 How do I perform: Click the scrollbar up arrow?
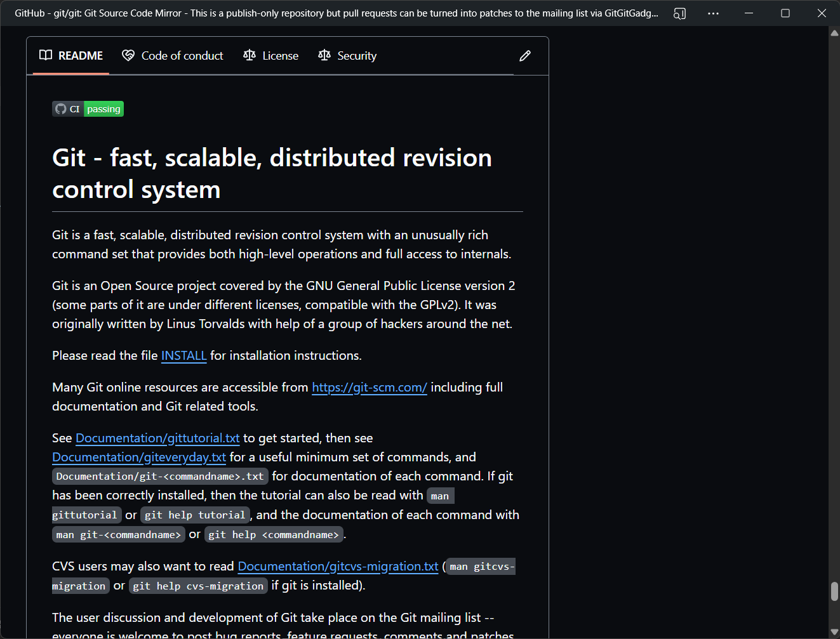(x=834, y=33)
